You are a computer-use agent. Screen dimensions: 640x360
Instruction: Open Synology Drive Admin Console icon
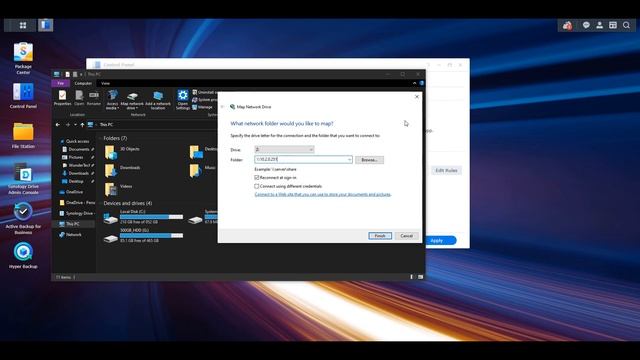(23, 178)
